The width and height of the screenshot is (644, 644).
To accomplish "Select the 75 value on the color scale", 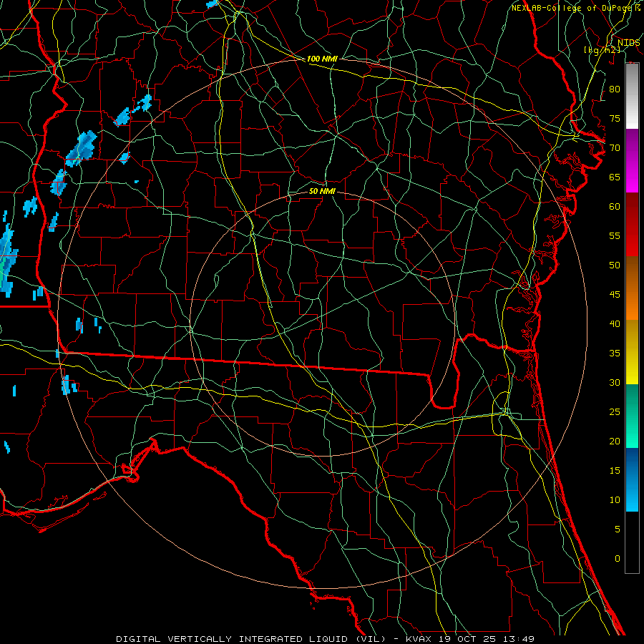I will [x=615, y=118].
